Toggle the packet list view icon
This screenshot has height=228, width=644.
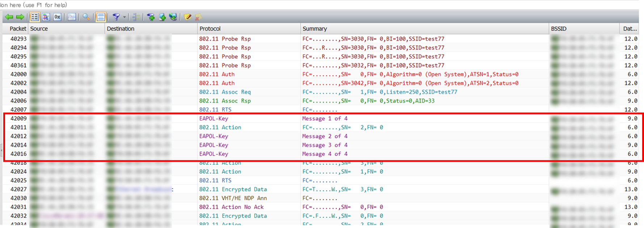[34, 17]
